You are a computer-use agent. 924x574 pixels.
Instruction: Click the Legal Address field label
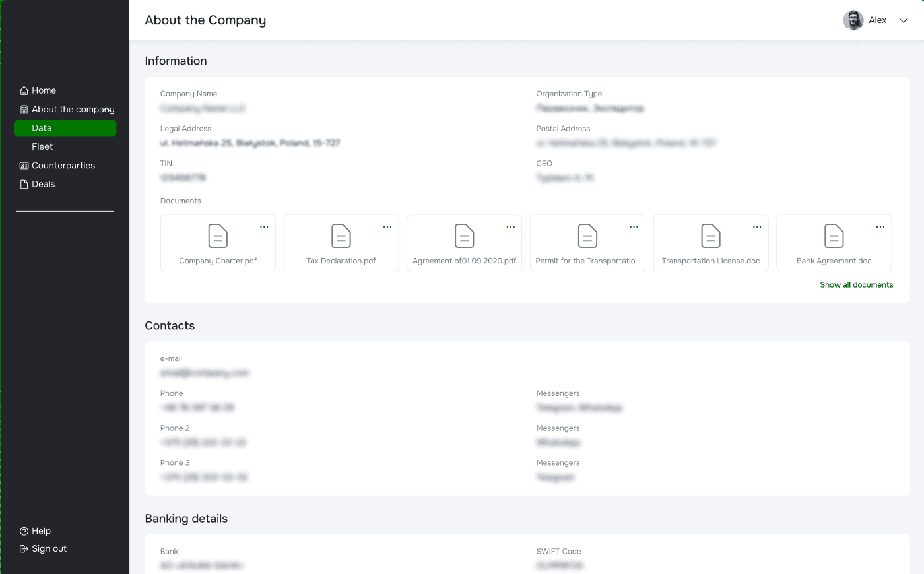185,129
